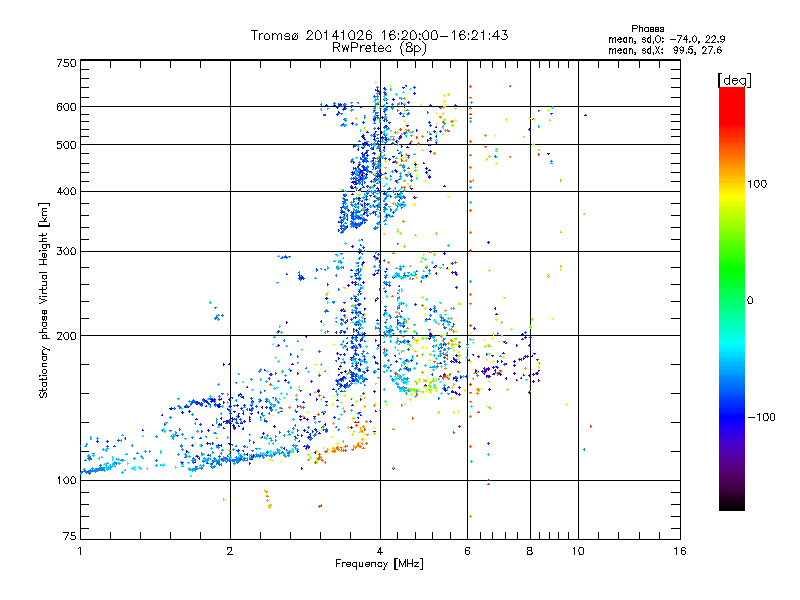This screenshot has width=800, height=600.
Task: Click the x-axis tick label '2'
Action: click(x=230, y=551)
